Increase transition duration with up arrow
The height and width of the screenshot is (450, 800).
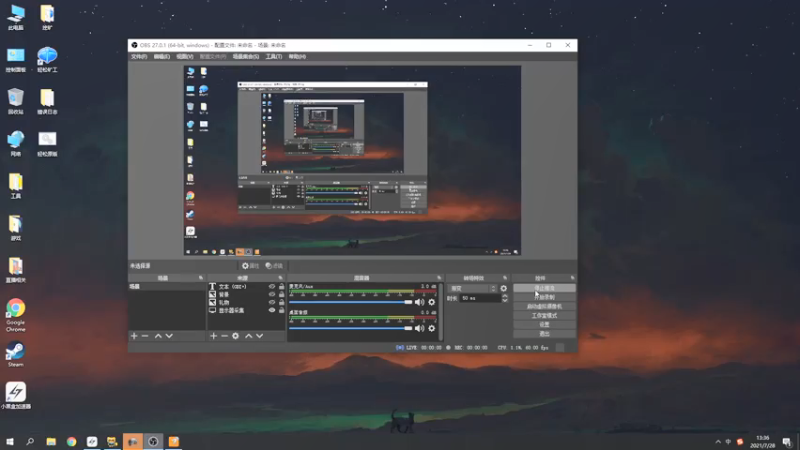click(505, 296)
